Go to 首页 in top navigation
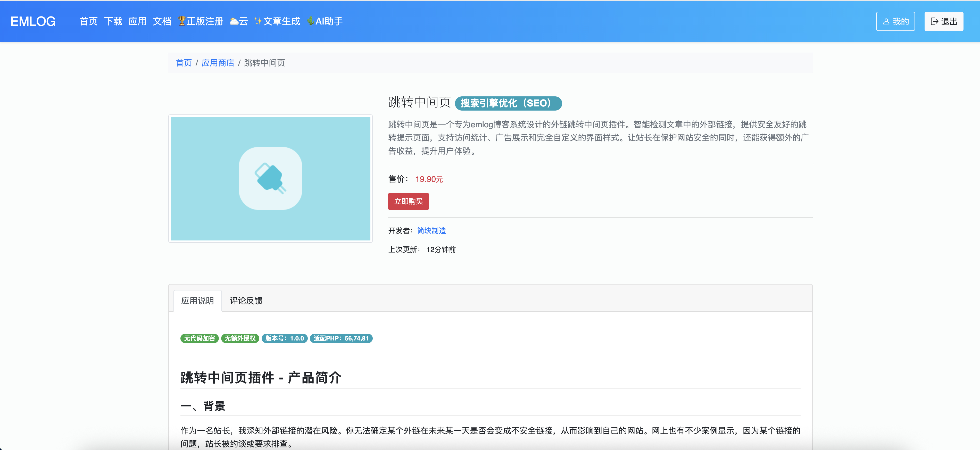The height and width of the screenshot is (450, 980). tap(89, 21)
